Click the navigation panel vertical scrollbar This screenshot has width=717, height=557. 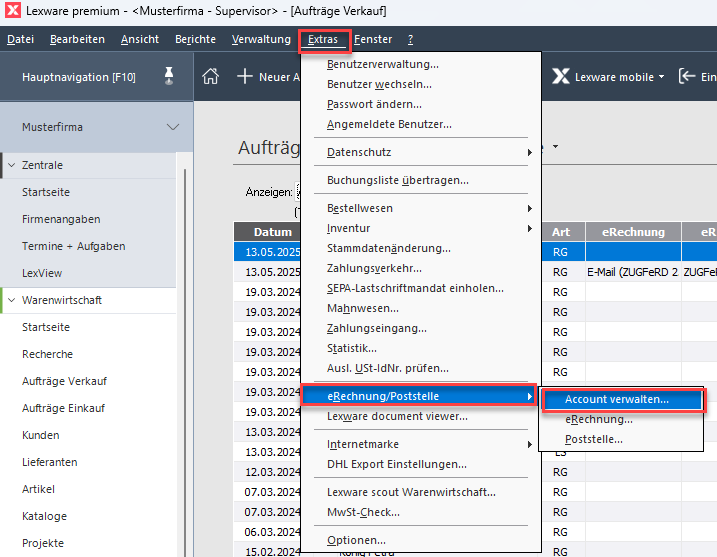(185, 361)
